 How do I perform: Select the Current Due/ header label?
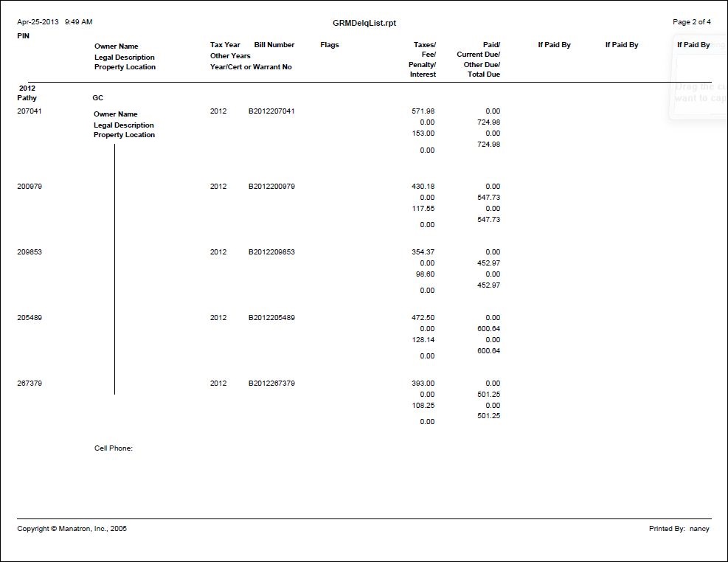[x=478, y=55]
